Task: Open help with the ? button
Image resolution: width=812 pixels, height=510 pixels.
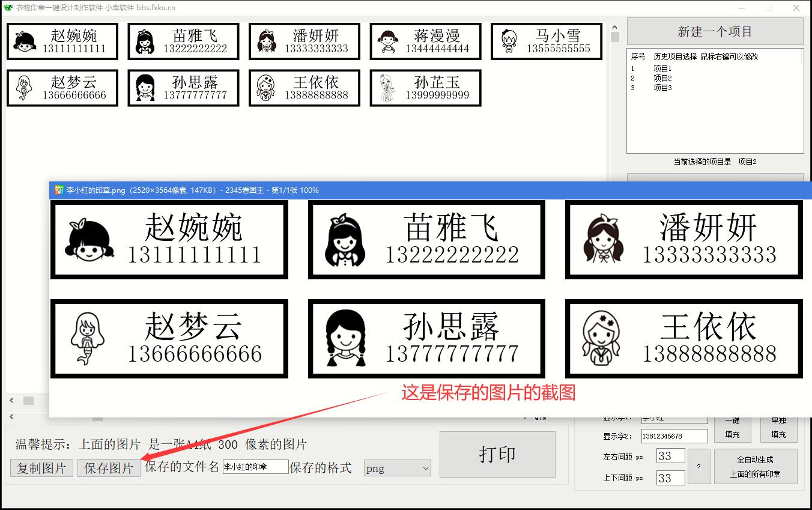Action: 698,467
